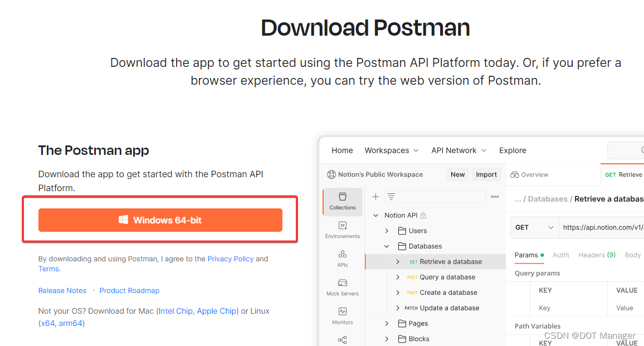Expand the Pages folder chevron
The height and width of the screenshot is (346, 644).
[x=387, y=324]
